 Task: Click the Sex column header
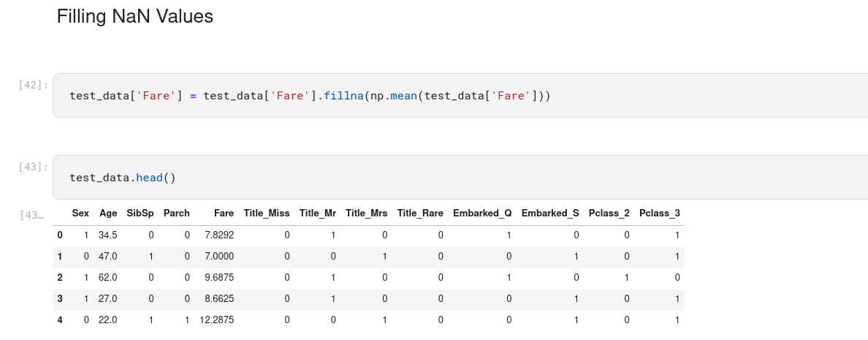click(x=80, y=214)
